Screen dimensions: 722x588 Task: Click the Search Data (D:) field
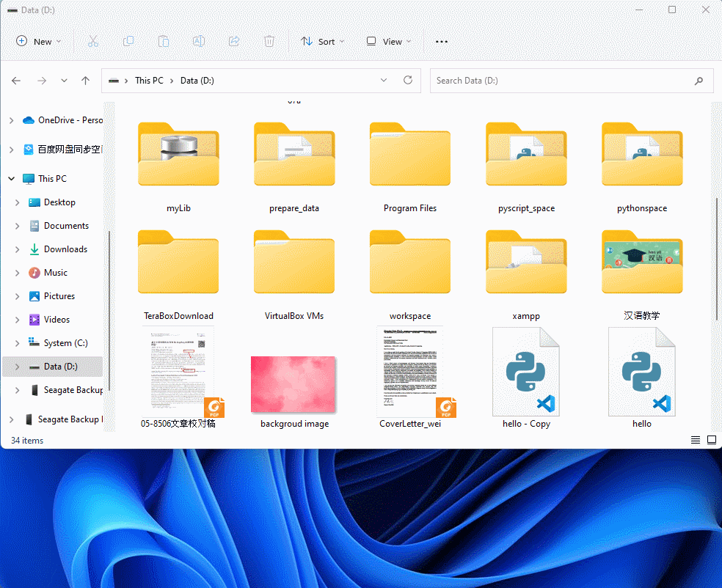558,81
